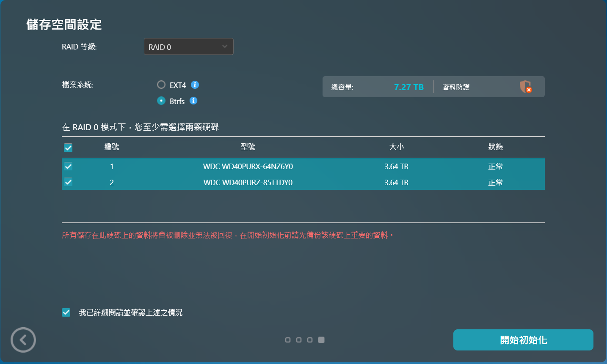Screen dimensions: 607x364
Task: Click the 開始初始化 button
Action: click(523, 340)
